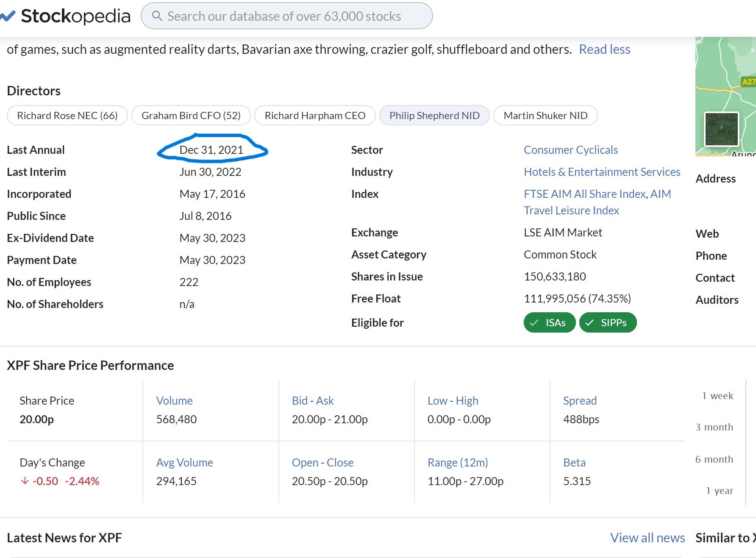Screen dimensions: 756x558
Task: Open the AIM Travel Leisure Index link
Action: pos(597,202)
